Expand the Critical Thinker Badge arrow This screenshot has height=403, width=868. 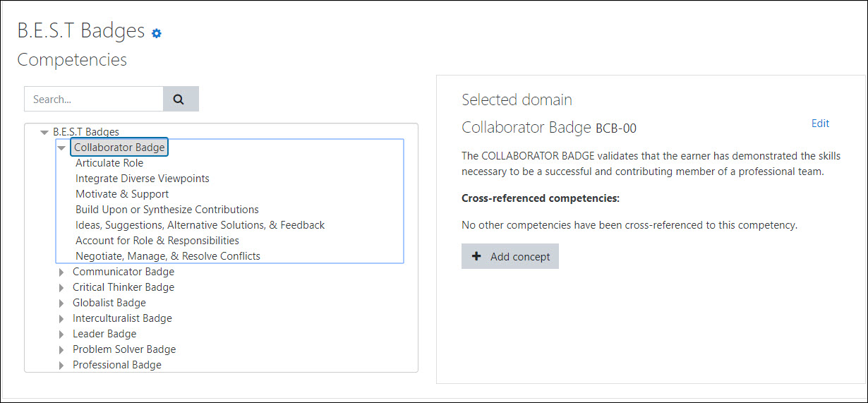pyautogui.click(x=61, y=288)
